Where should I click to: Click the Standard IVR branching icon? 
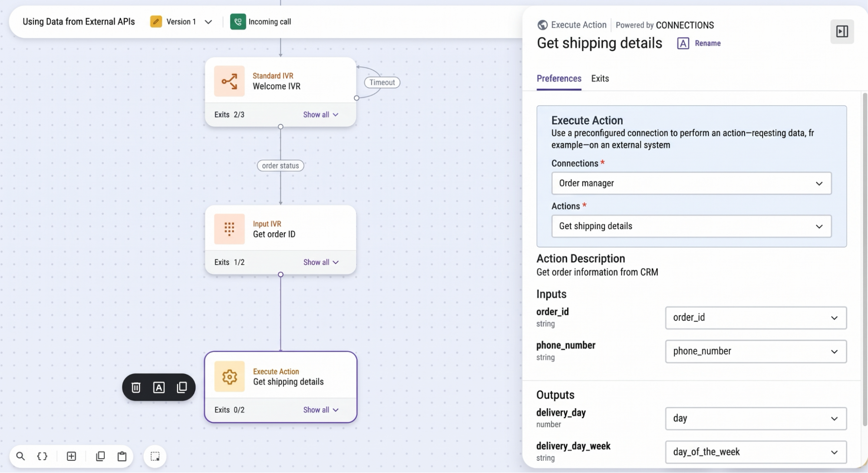coord(229,81)
